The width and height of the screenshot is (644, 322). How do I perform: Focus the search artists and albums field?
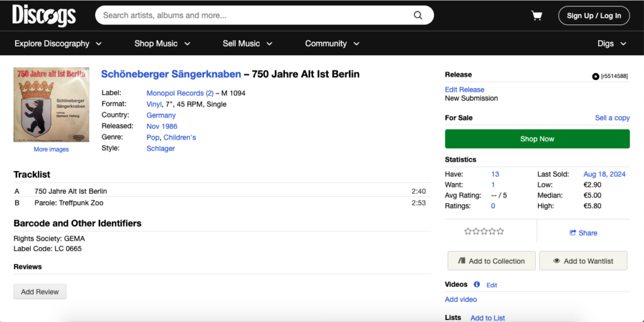[264, 16]
